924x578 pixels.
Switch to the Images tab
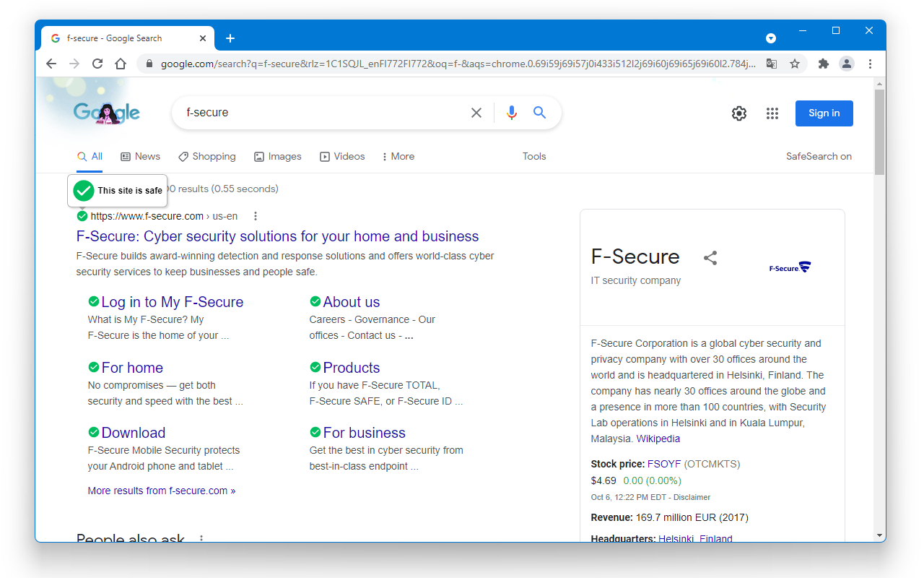(278, 157)
